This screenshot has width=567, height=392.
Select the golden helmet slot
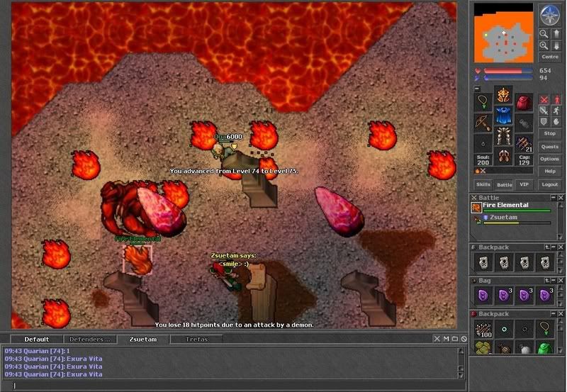503,95
